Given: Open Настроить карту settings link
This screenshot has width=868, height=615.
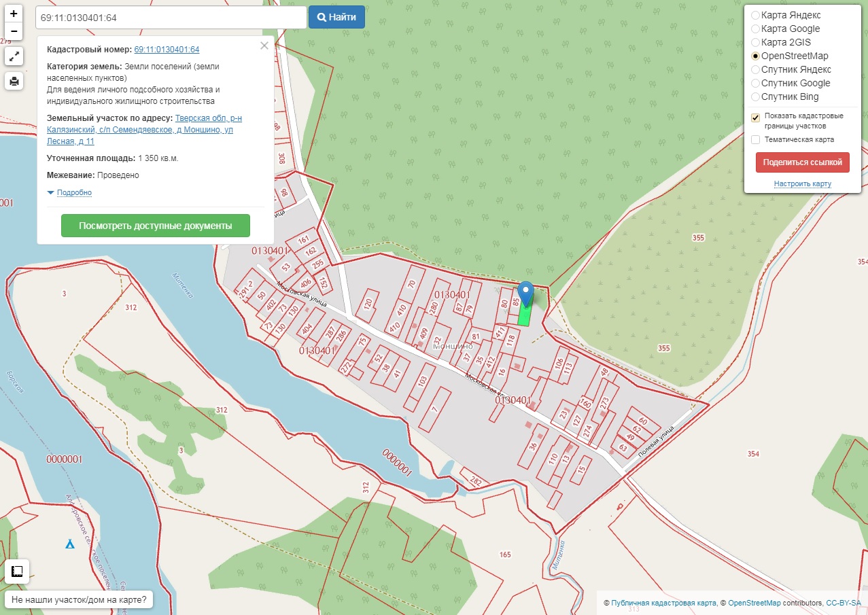Looking at the screenshot, I should 802,184.
